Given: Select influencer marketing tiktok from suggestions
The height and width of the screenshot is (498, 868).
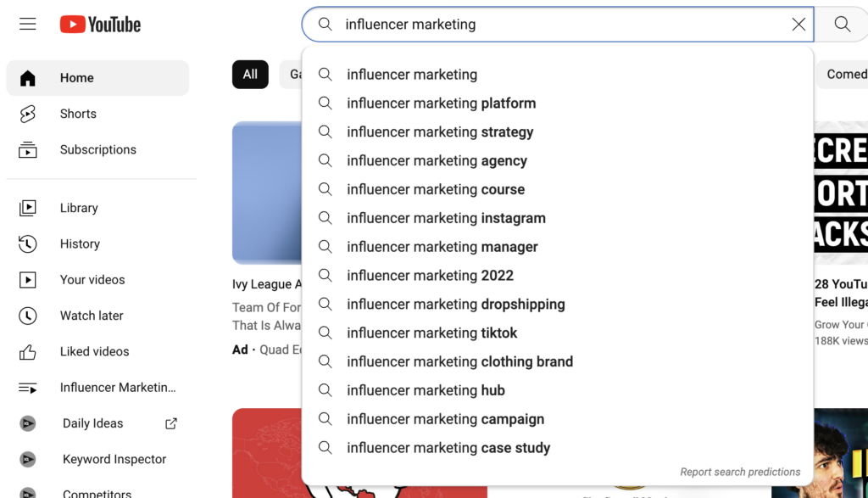Looking at the screenshot, I should coord(426,333).
